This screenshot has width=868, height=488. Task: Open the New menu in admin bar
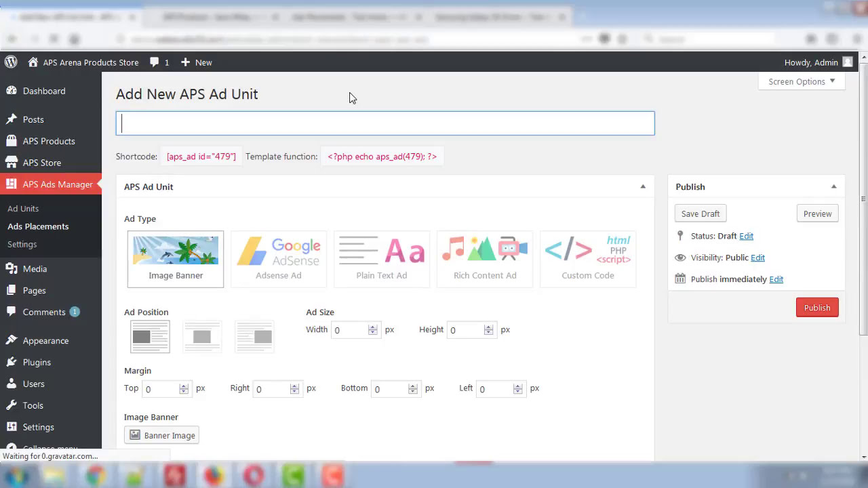coord(196,62)
